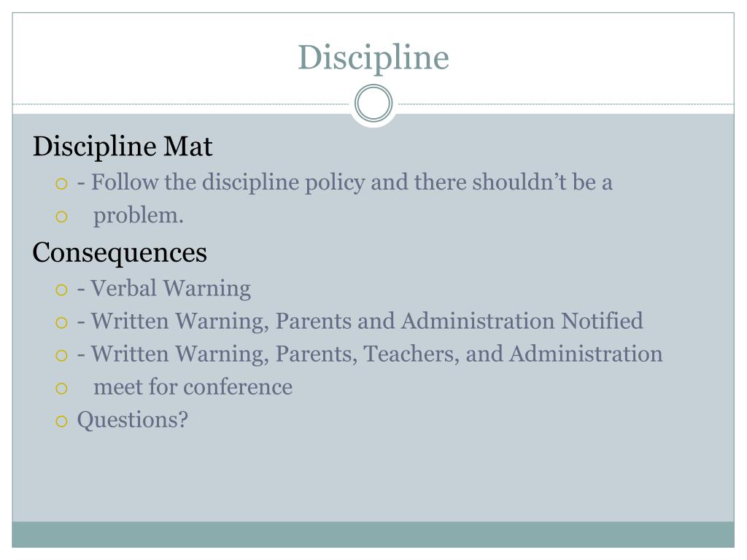Click the bullet before Parents, Teachers line
This screenshot has height=560, width=747.
(x=61, y=356)
